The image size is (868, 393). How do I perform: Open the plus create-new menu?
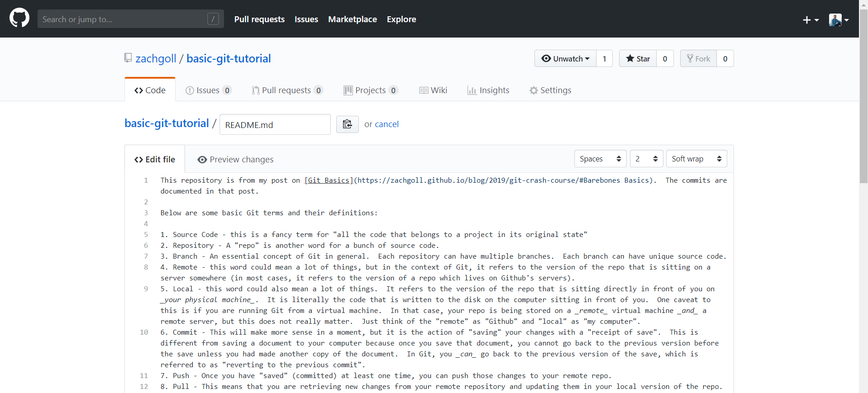point(811,20)
